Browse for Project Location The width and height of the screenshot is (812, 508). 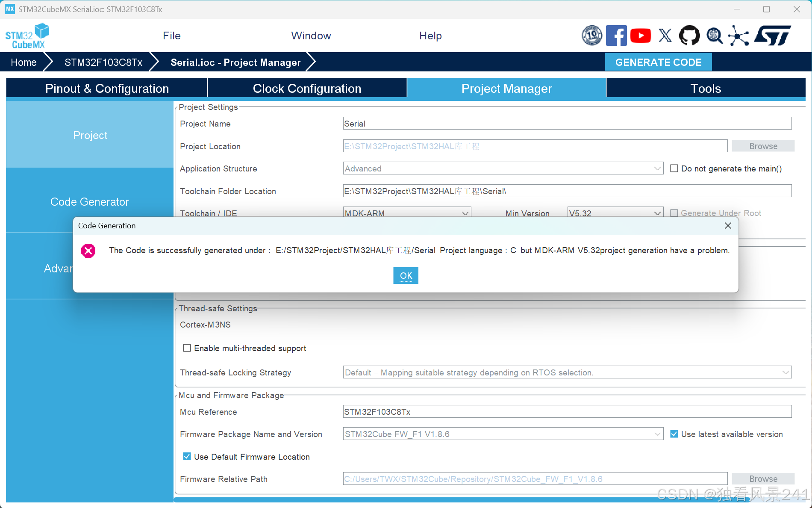tap(763, 146)
